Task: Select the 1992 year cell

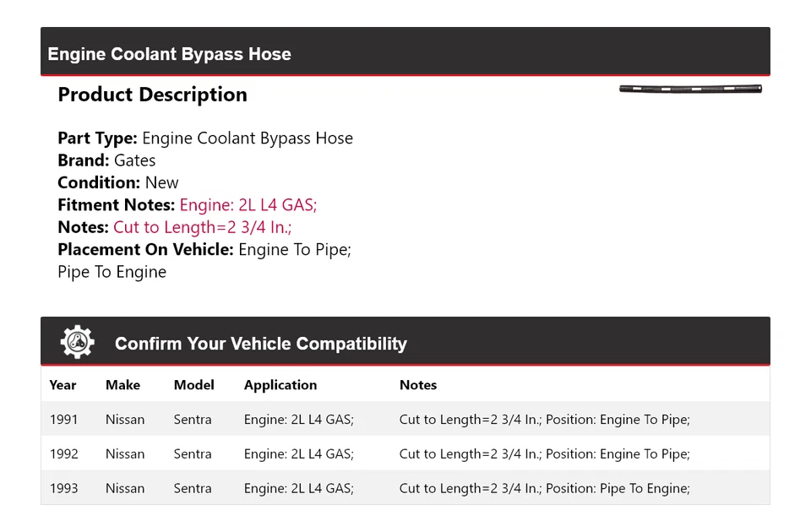Action: pyautogui.click(x=63, y=454)
